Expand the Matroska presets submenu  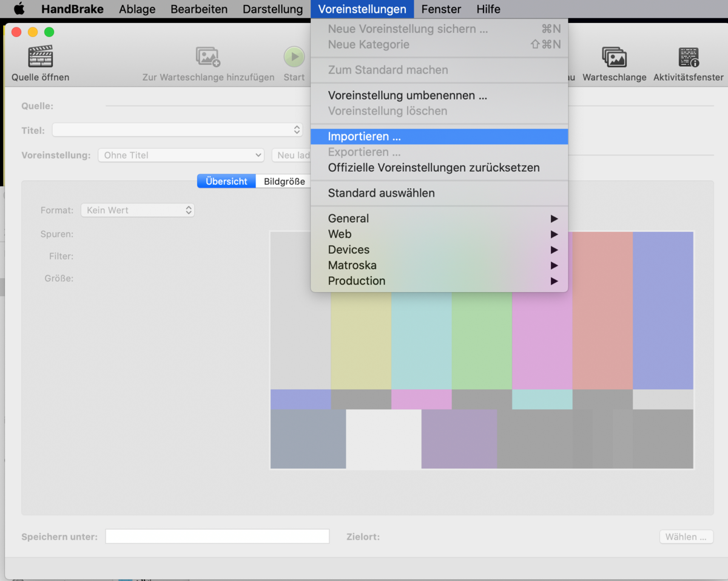439,265
